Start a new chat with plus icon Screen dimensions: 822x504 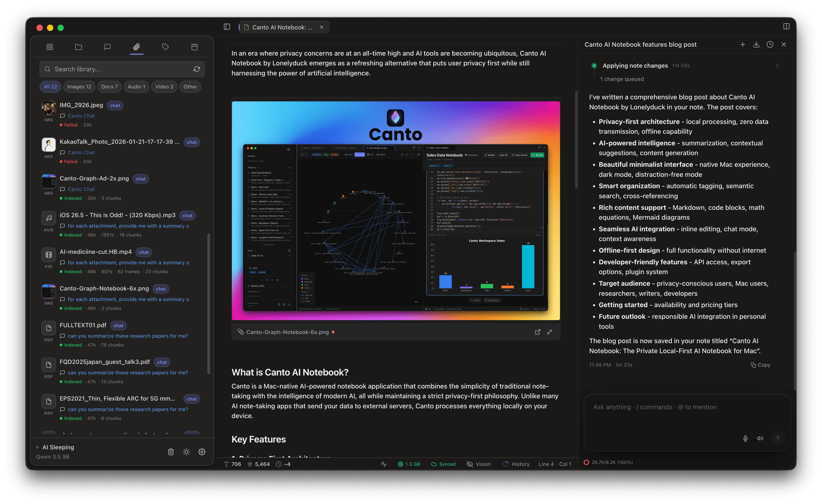(x=743, y=44)
